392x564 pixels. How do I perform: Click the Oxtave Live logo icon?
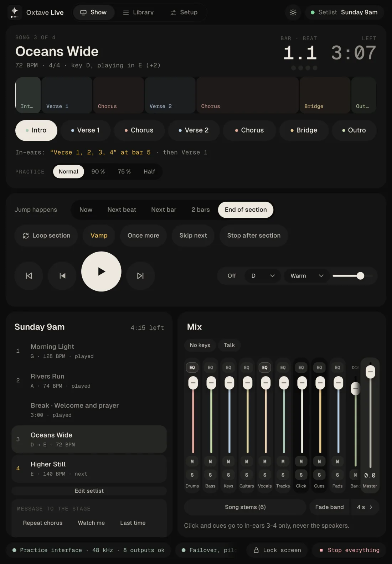pyautogui.click(x=15, y=12)
